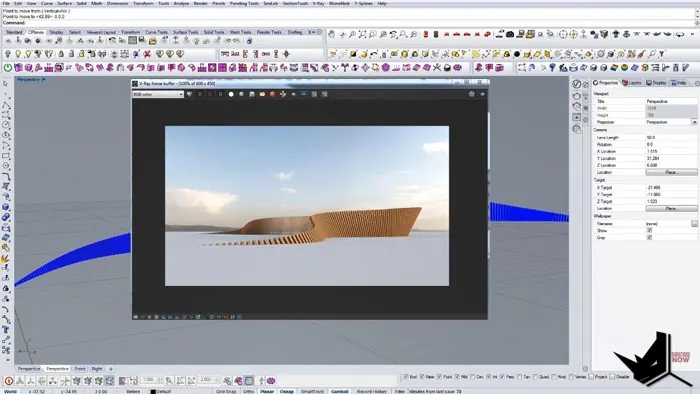The height and width of the screenshot is (394, 700).
Task: Click the Lens Length value field
Action: click(671, 137)
